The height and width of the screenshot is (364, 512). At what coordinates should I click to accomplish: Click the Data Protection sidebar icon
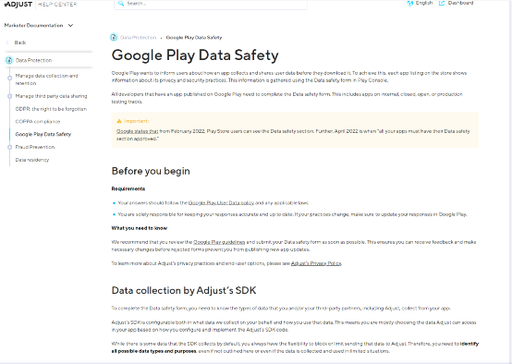9,60
